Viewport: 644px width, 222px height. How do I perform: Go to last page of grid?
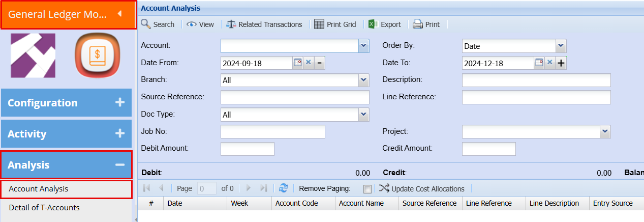(x=263, y=188)
